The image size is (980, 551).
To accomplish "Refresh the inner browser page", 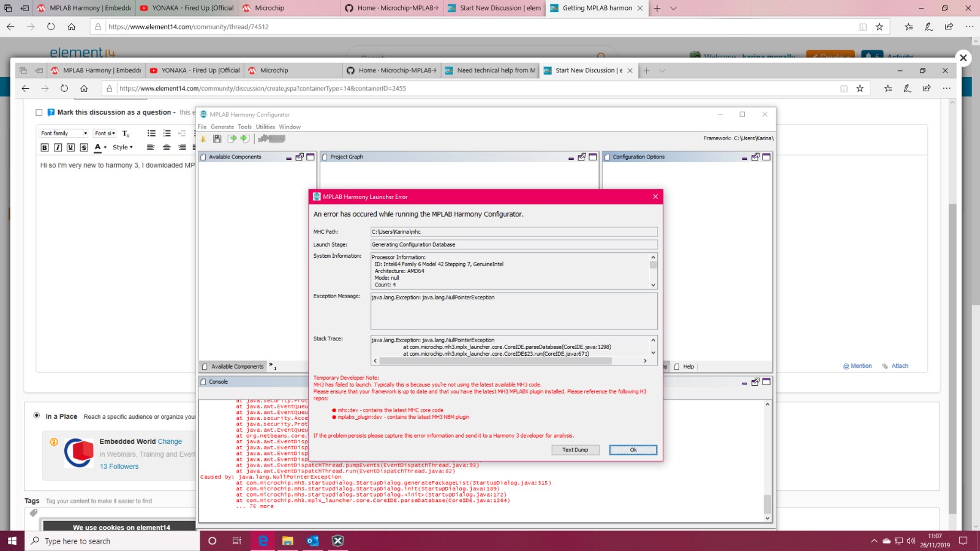I will (x=64, y=89).
